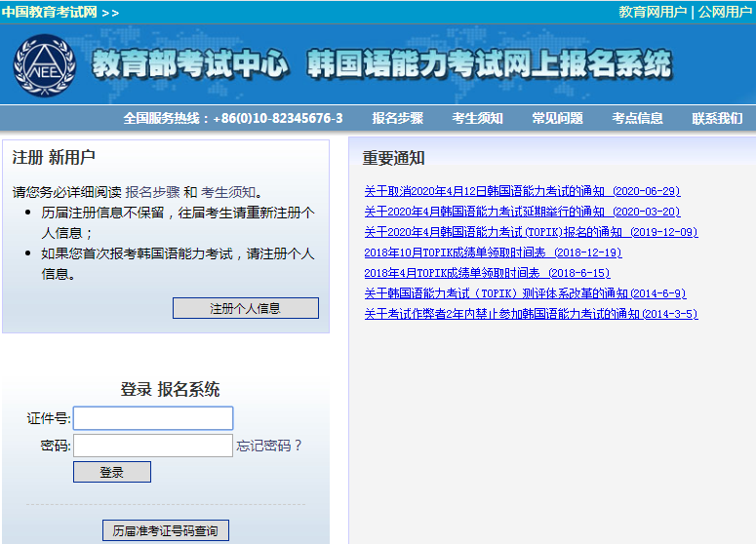Open 联系我们 navigation item
The width and height of the screenshot is (756, 544).
coord(717,118)
